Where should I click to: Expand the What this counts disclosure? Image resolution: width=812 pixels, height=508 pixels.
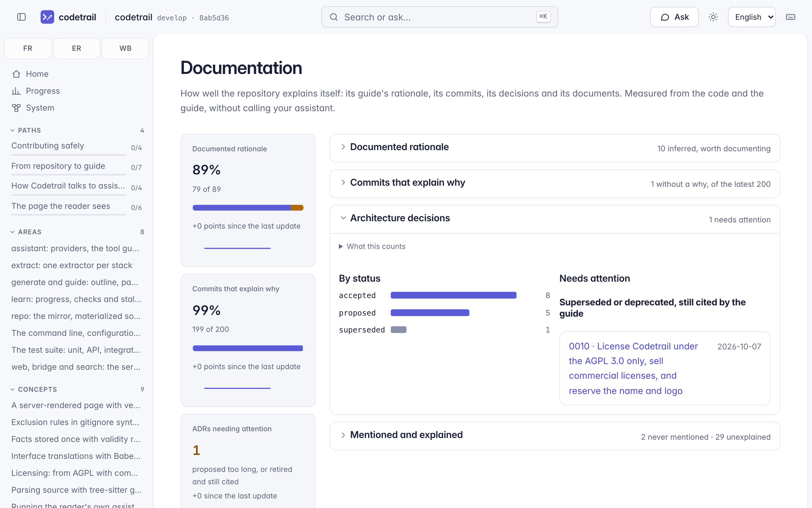(x=372, y=246)
